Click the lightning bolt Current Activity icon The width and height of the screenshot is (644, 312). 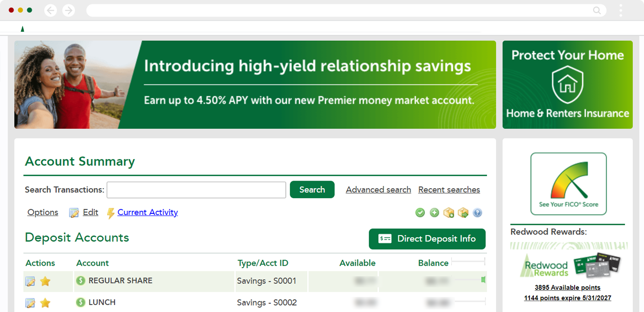pyautogui.click(x=111, y=213)
